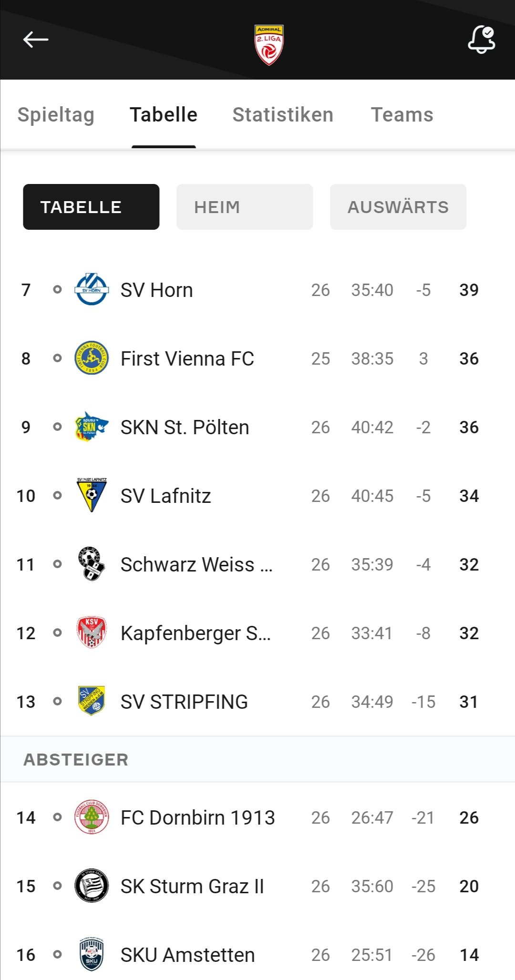Tap the SK Sturm Graz II crest

[92, 886]
